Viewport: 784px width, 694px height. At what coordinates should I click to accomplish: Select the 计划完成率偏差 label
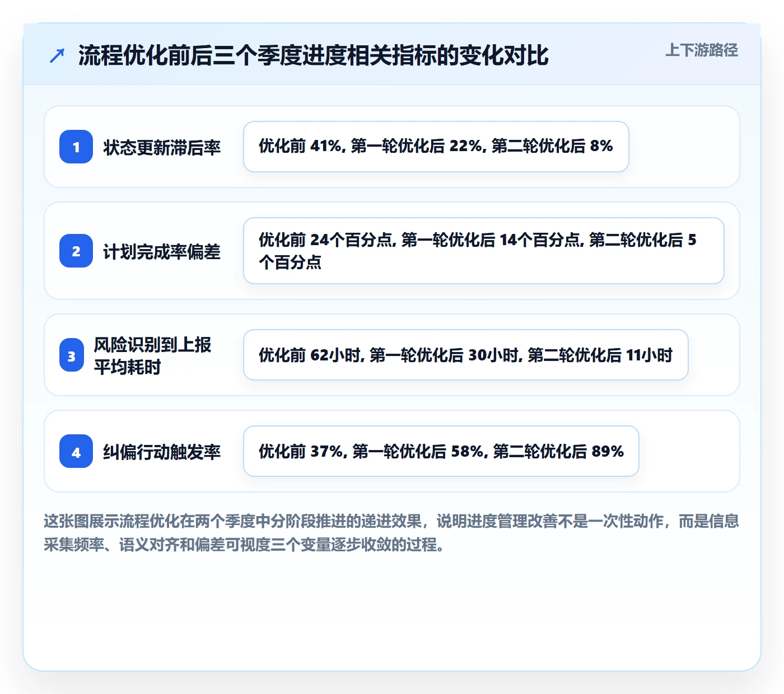(162, 251)
